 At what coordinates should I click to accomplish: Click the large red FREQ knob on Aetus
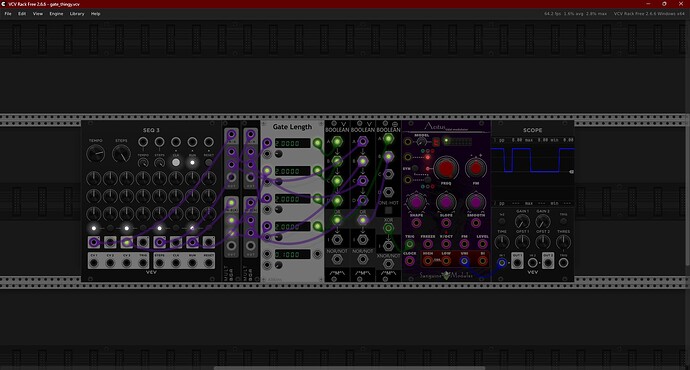[x=446, y=168]
